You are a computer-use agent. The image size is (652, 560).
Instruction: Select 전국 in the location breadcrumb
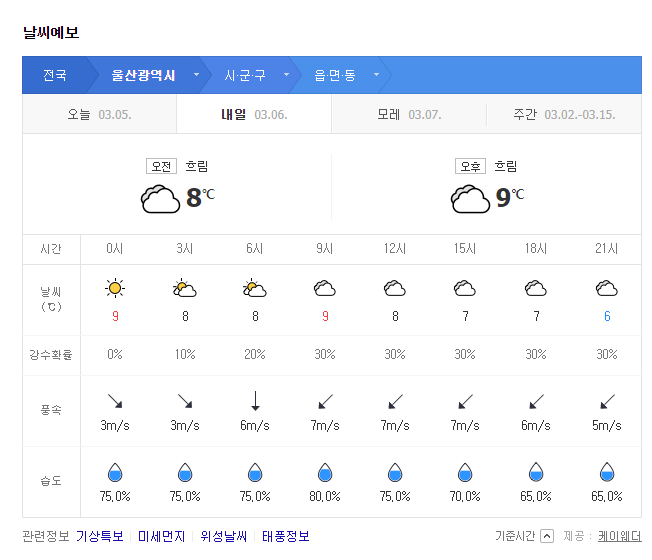(55, 75)
